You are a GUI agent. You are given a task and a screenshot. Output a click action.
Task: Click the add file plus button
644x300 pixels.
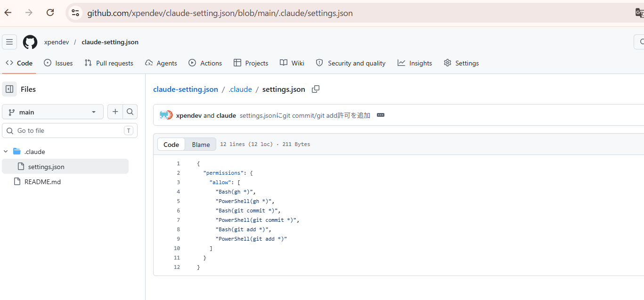(115, 112)
